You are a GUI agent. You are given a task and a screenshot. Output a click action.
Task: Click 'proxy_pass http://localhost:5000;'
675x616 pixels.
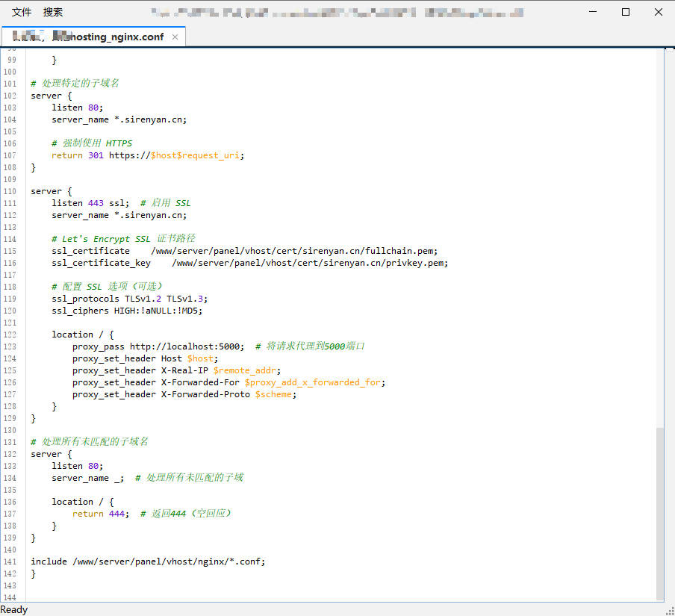[158, 346]
